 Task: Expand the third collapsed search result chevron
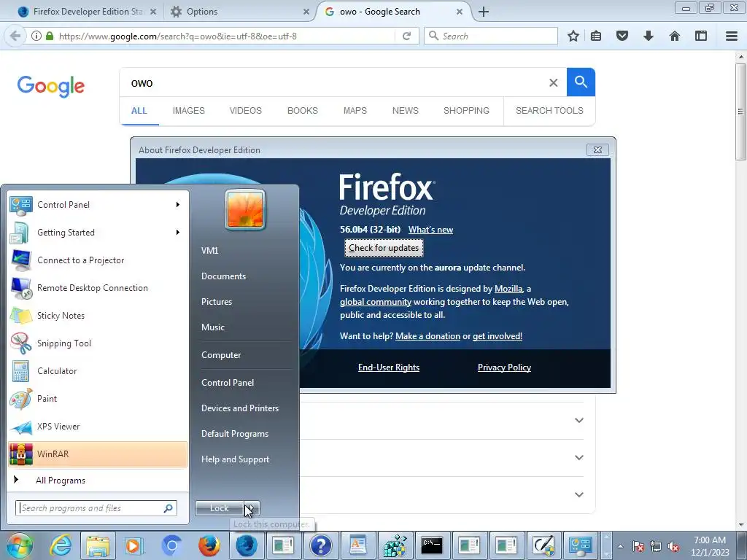coord(578,494)
